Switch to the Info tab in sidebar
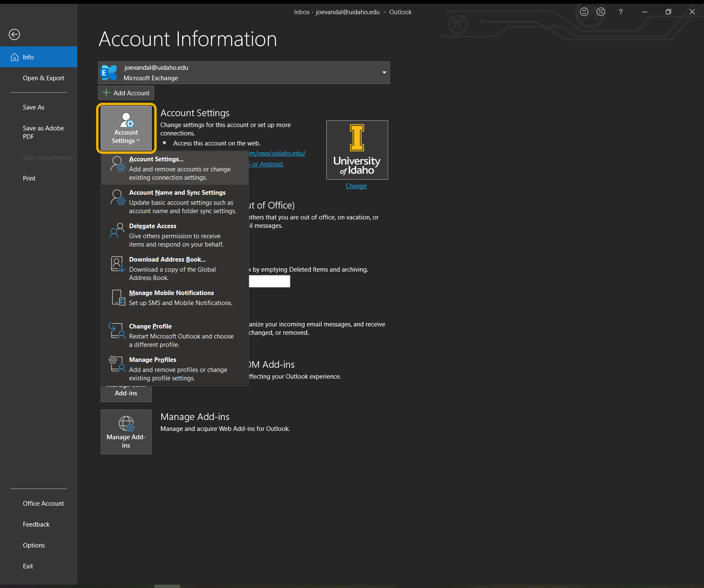Image resolution: width=704 pixels, height=588 pixels. (28, 57)
